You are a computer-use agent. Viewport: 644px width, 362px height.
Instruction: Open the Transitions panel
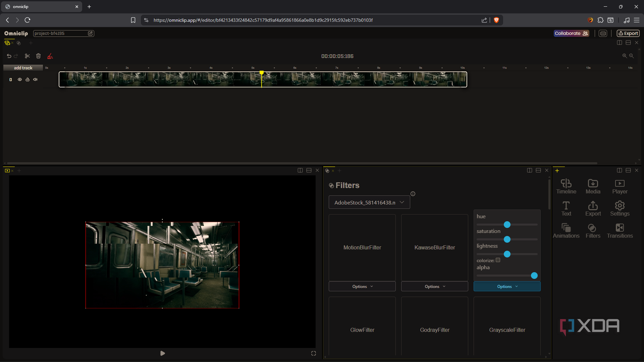coord(619,230)
